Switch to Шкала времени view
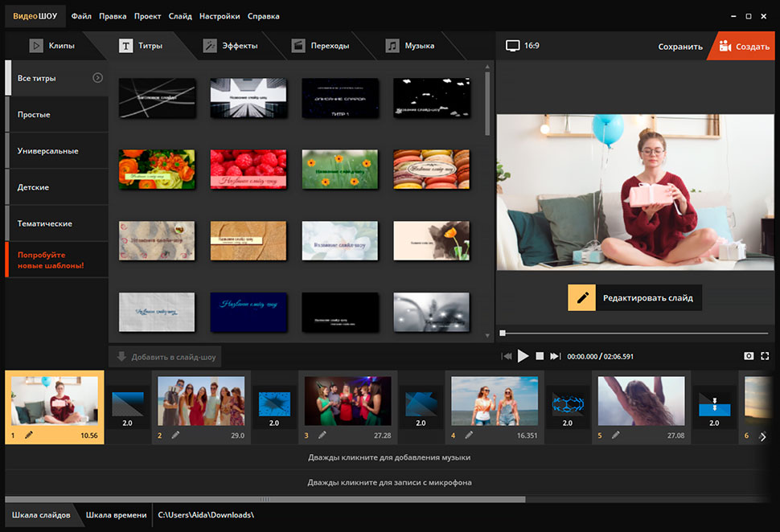 [x=116, y=515]
